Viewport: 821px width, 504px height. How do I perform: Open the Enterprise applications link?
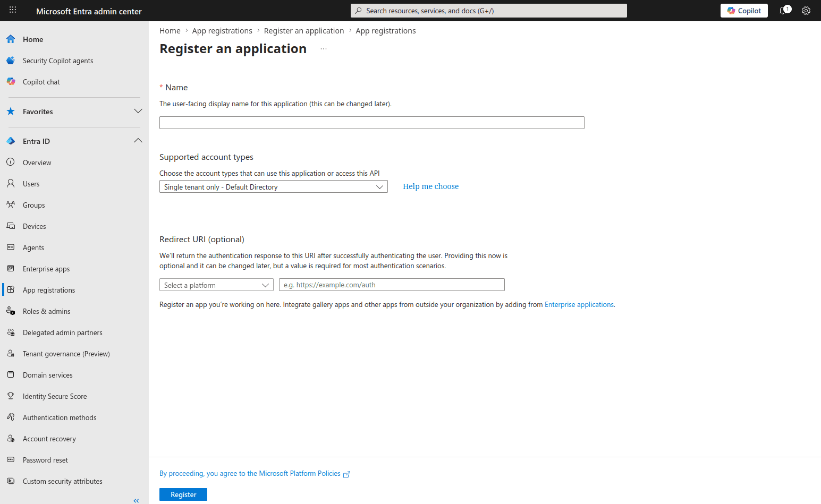(x=579, y=304)
